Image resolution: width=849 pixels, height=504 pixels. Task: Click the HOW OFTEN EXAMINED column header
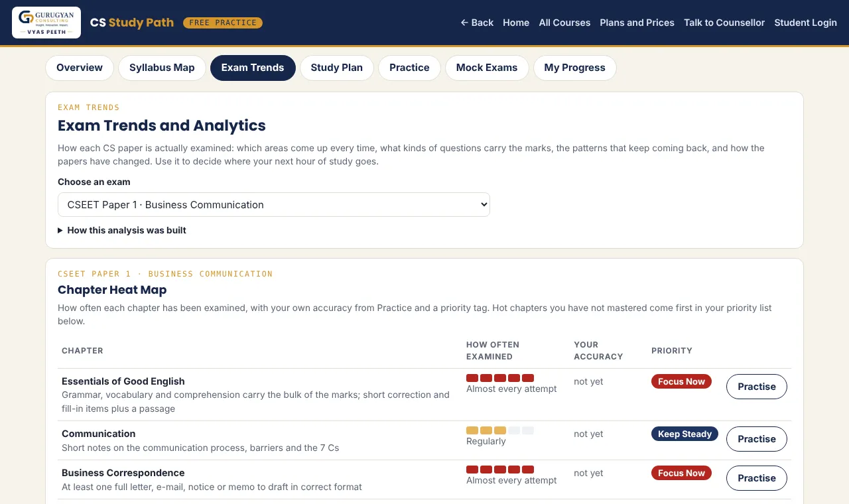493,351
